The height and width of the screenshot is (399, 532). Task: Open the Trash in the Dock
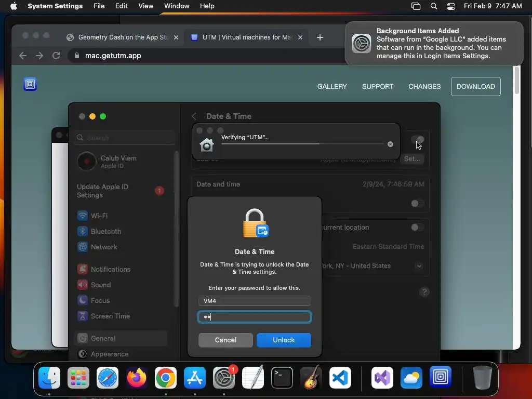(483, 378)
